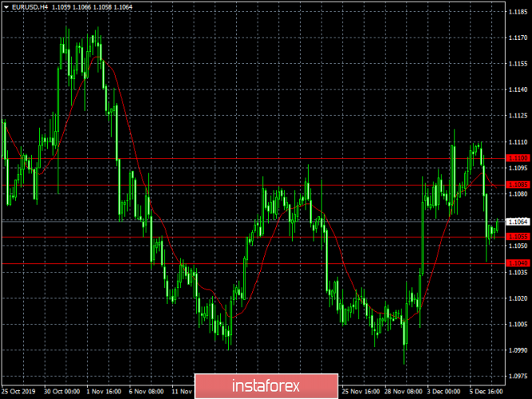Click the 1.1020 price scale value
Image resolution: width=532 pixels, height=399 pixels.
pos(518,298)
